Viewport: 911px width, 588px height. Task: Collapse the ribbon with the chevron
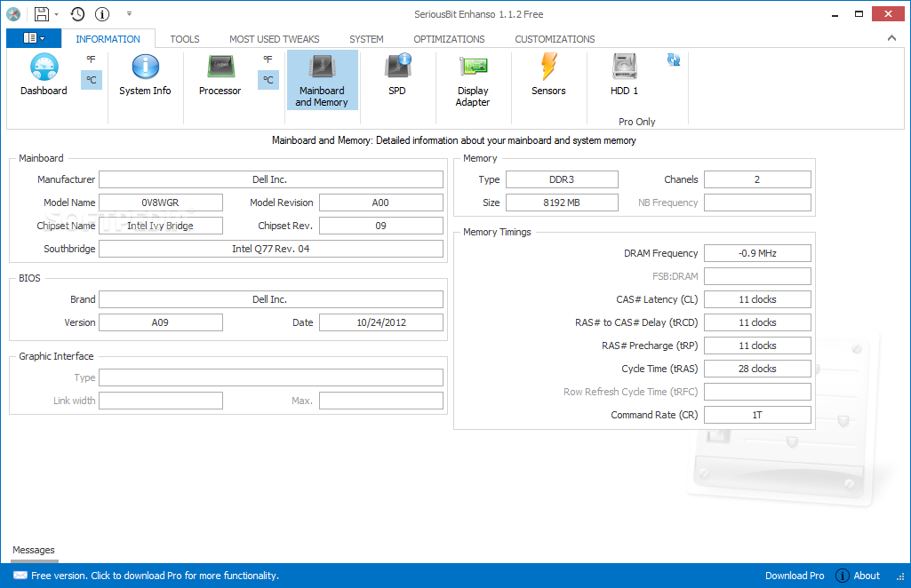891,38
